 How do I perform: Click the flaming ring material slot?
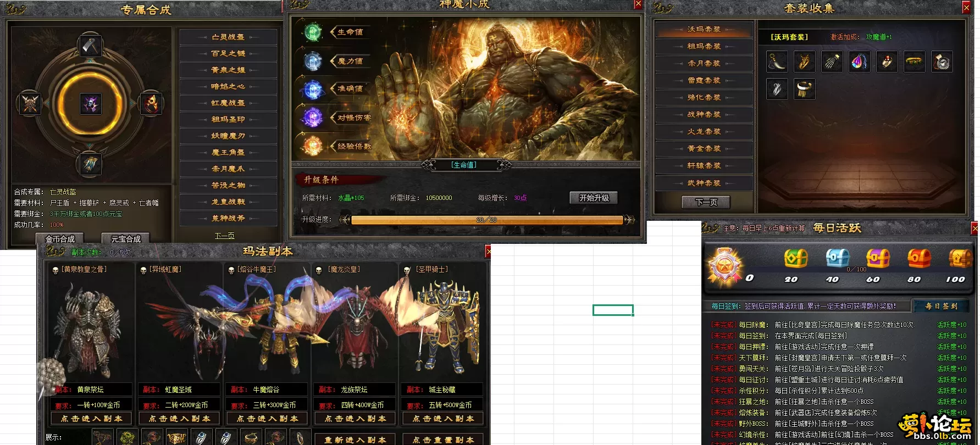click(x=151, y=103)
